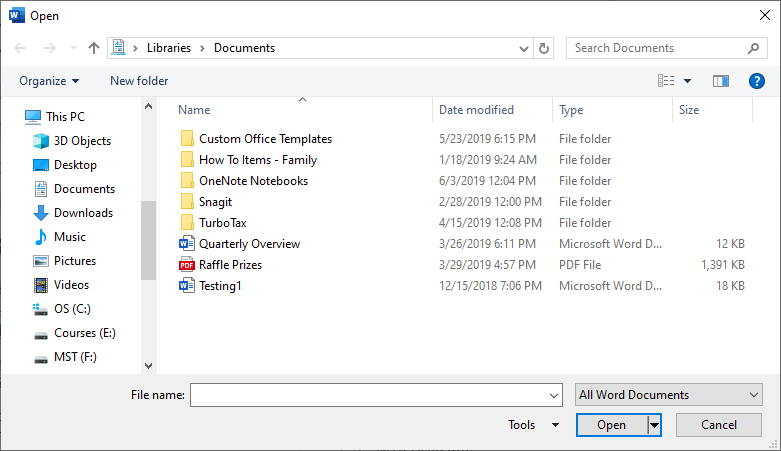Open the Tools dropdown menu
Viewport: 781px width, 451px height.
[x=534, y=425]
